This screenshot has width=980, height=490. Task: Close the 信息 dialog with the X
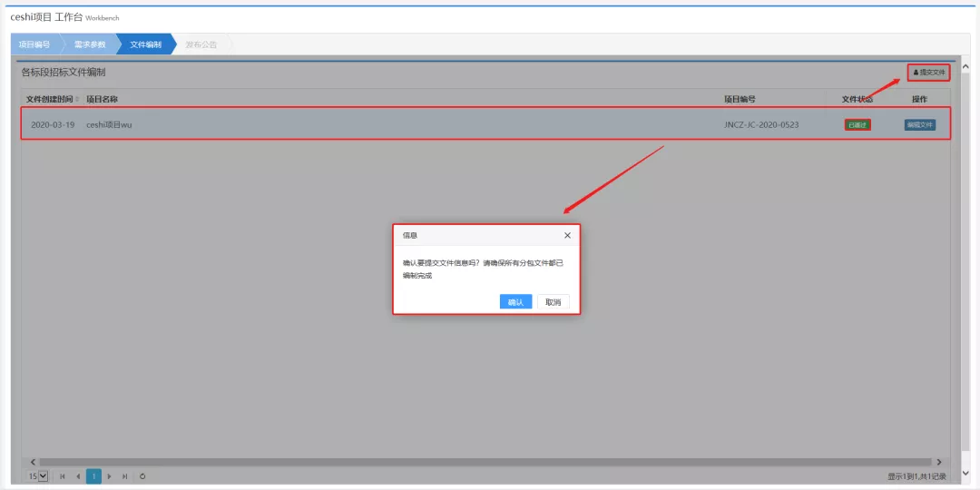pyautogui.click(x=567, y=235)
